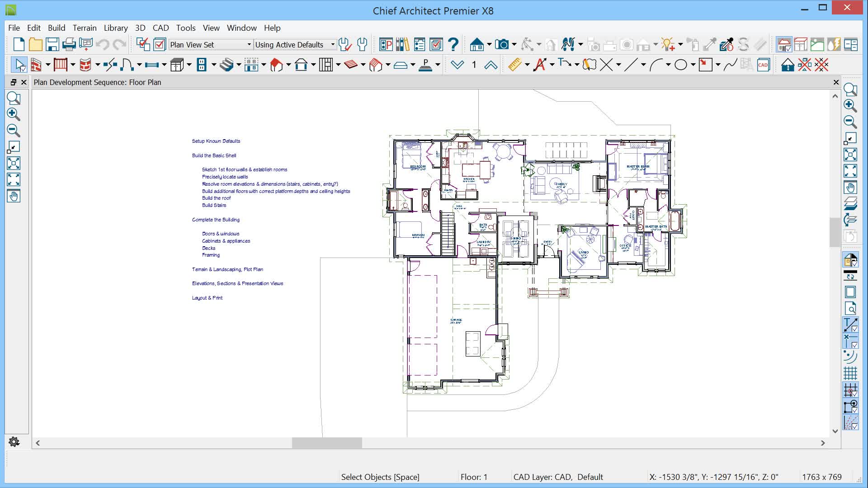Expand the circle tool dropdown arrow
The width and height of the screenshot is (868, 488).
tap(693, 65)
